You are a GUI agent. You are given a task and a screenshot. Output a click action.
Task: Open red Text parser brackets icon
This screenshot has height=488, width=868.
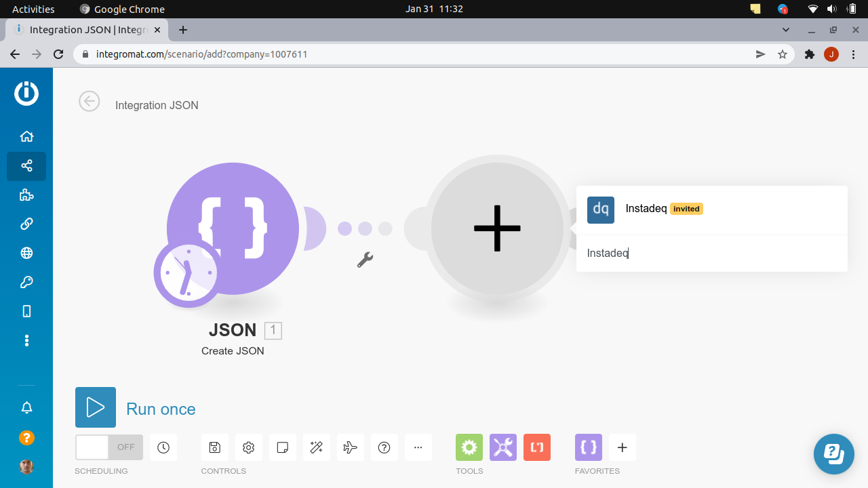(537, 447)
